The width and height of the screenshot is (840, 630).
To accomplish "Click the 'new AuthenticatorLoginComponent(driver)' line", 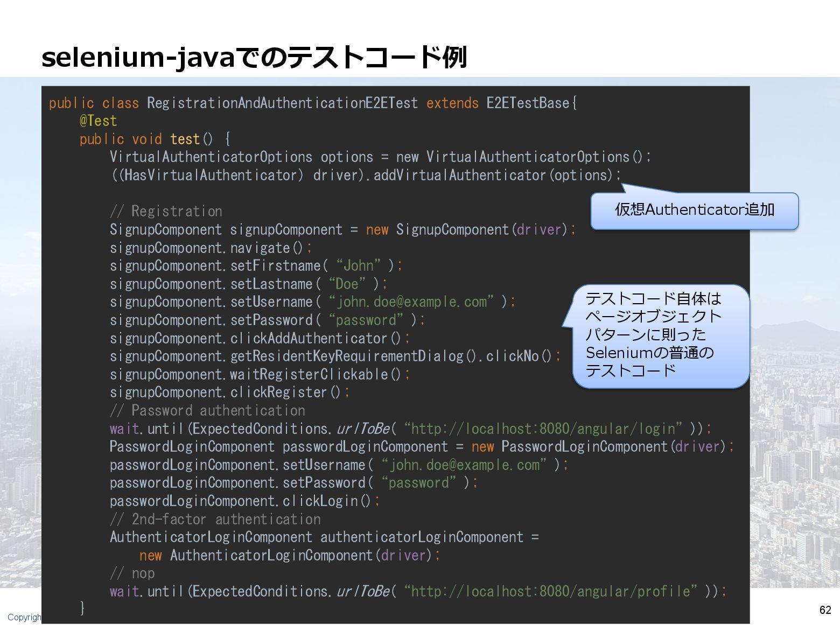I will click(290, 555).
